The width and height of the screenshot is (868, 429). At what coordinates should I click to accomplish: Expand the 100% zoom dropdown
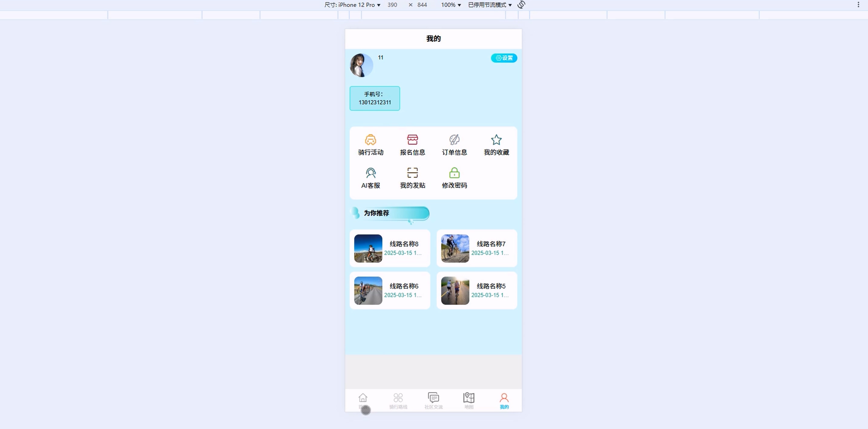point(451,5)
